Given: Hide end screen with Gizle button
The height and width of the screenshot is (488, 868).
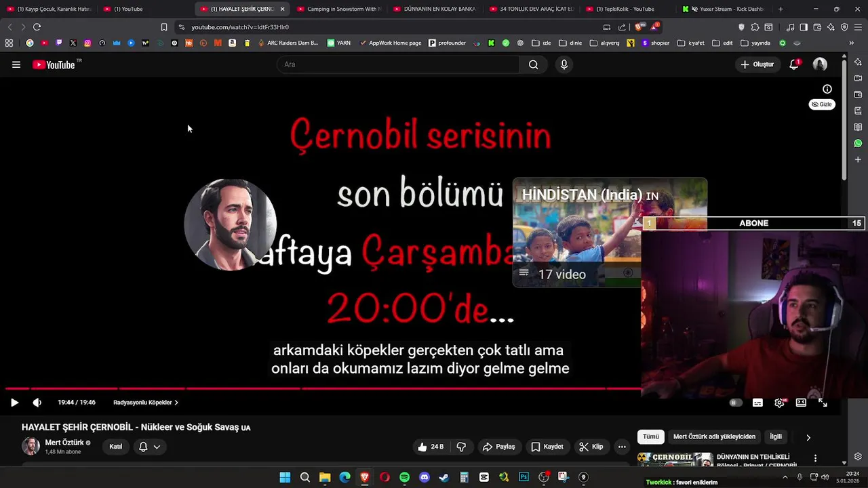Looking at the screenshot, I should 822,104.
